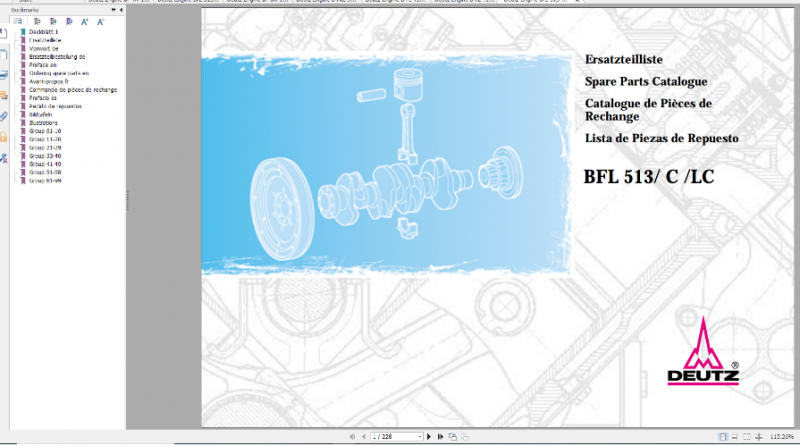Viewport: 800px width, 446px height.
Task: Click the previous view icon in status bar
Action: coord(453,437)
